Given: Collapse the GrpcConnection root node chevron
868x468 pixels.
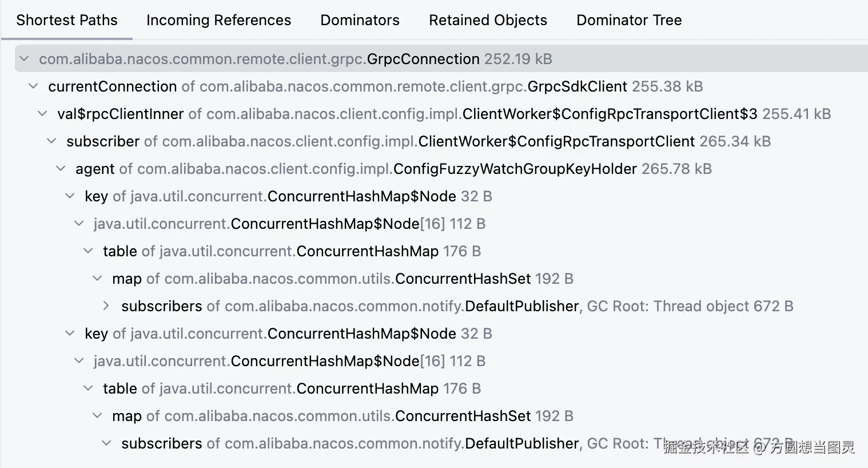Looking at the screenshot, I should (24, 59).
